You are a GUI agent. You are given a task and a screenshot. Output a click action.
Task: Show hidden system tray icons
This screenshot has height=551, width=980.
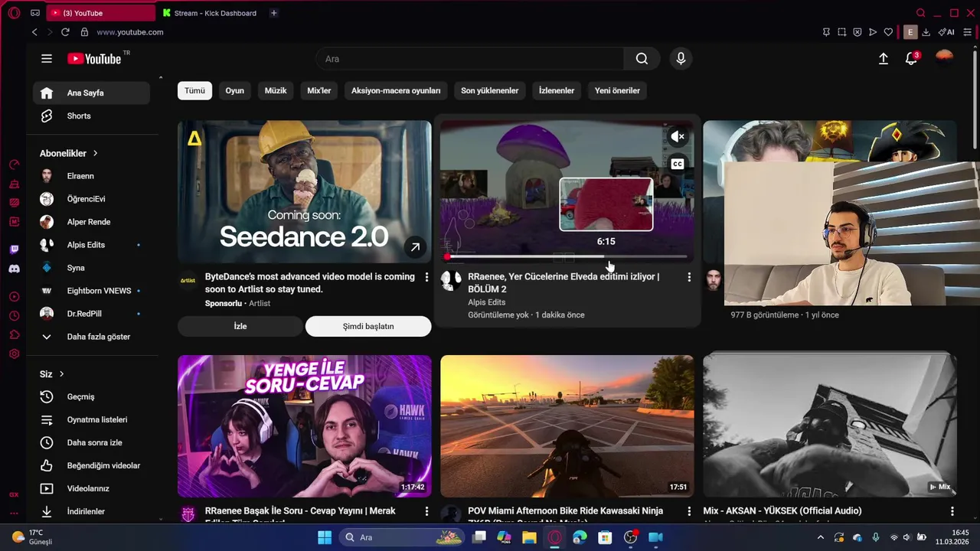(821, 537)
